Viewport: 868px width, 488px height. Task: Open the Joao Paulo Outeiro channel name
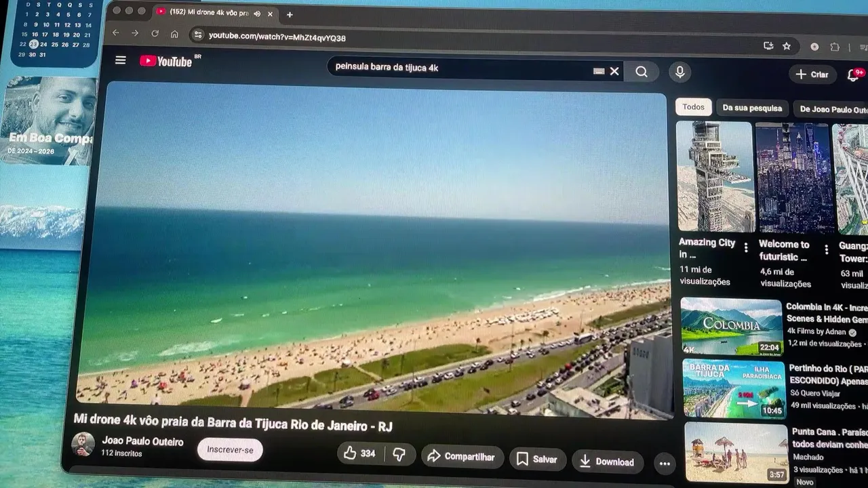142,441
